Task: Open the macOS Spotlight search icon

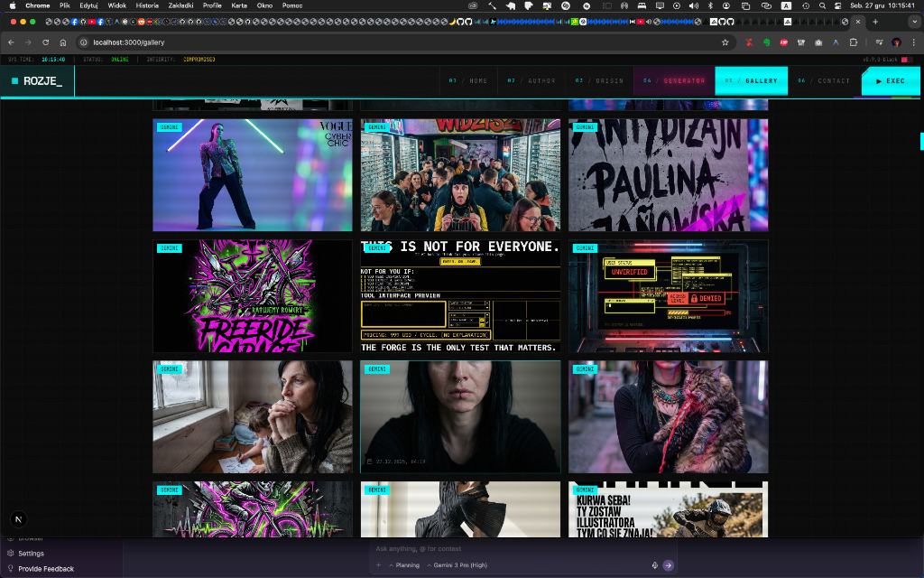Action: coord(822,5)
